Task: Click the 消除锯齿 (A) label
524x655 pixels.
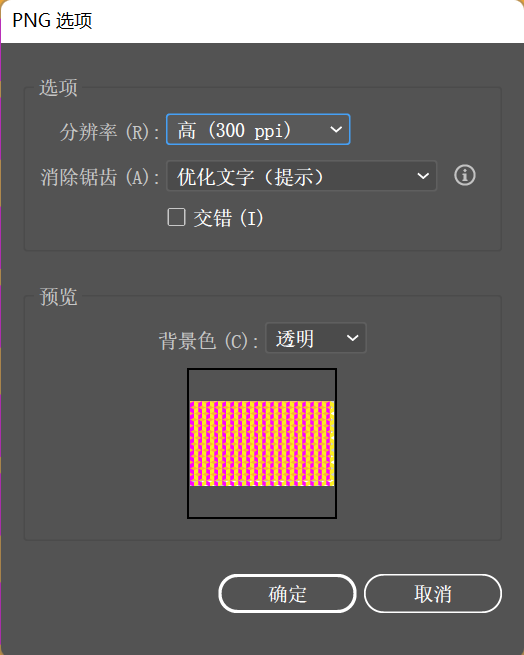Action: [100, 177]
